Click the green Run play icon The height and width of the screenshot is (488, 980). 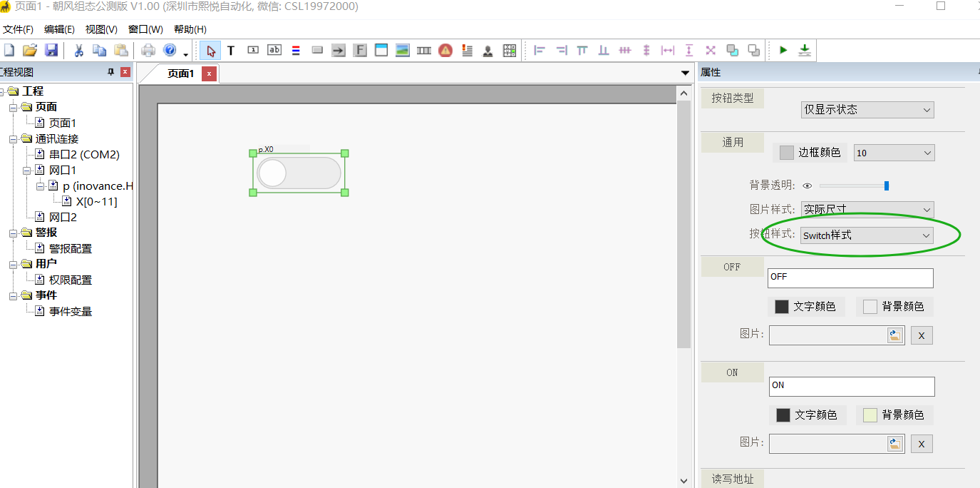[783, 50]
